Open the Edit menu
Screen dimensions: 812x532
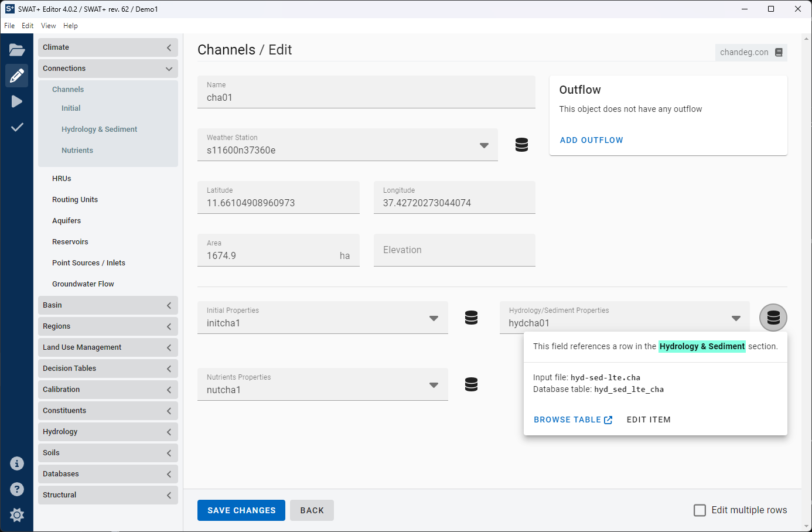(28, 26)
